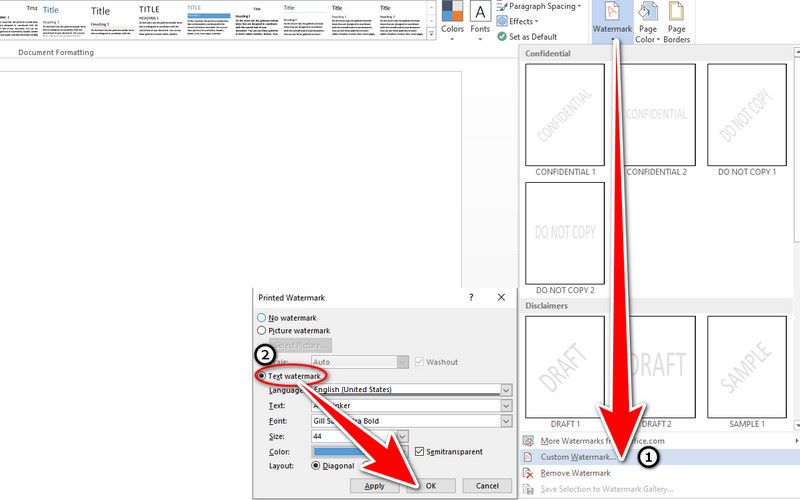This screenshot has width=800, height=500.
Task: Open Paragraph Spacing options
Action: tap(539, 6)
